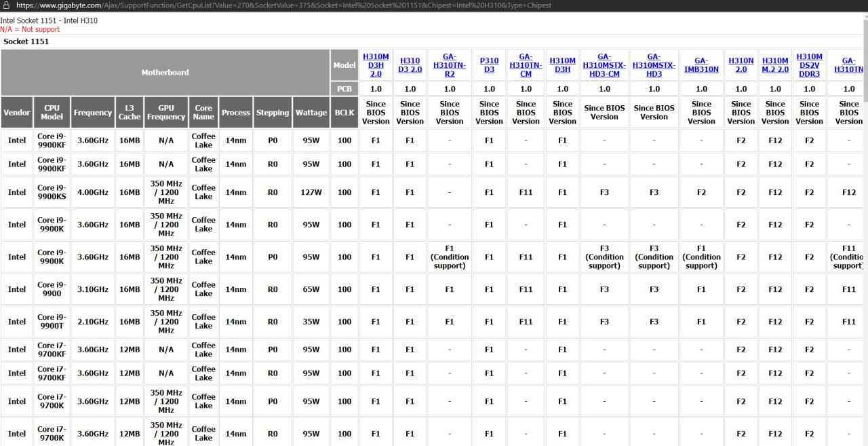Viewport: 868px width, 446px height.
Task: Click the L3 Cache column header
Action: pos(130,113)
